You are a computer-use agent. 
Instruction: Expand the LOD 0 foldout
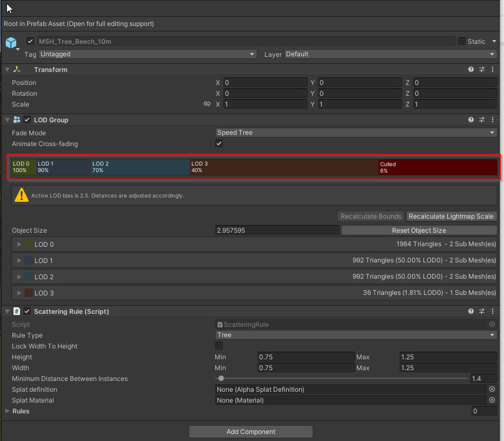[19, 245]
